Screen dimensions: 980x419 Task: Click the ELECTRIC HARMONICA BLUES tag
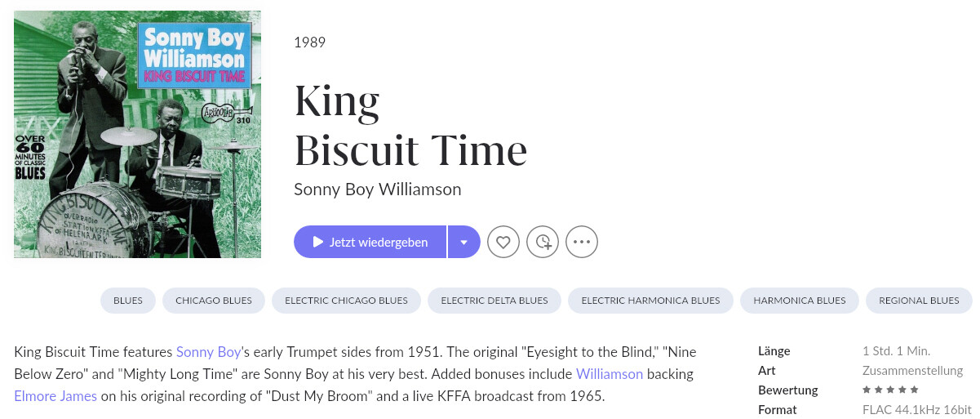pos(650,301)
